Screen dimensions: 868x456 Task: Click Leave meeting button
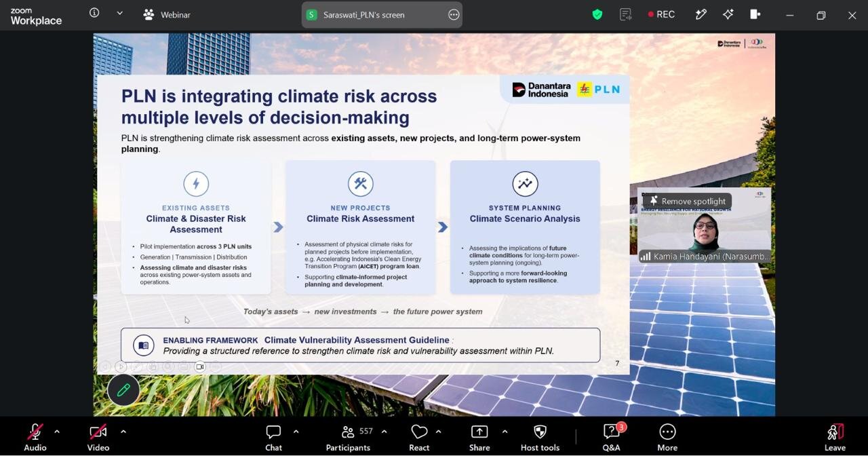(835, 438)
